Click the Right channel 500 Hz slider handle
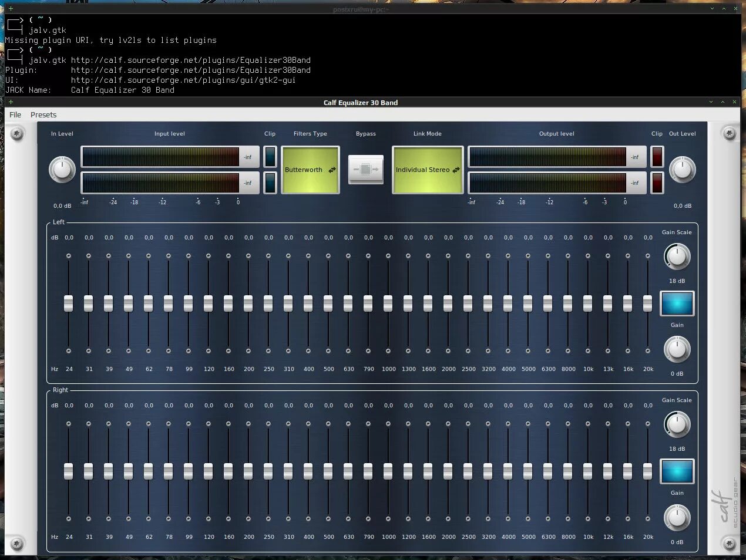Viewport: 746px width, 560px height. [328, 471]
